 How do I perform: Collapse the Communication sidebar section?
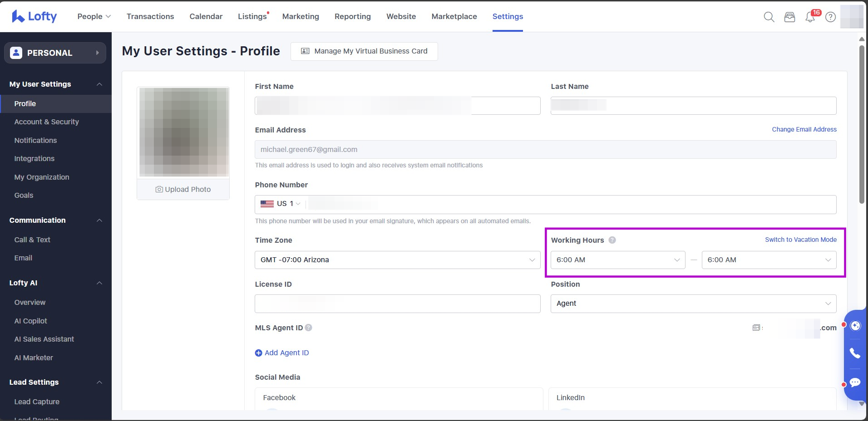pyautogui.click(x=99, y=220)
